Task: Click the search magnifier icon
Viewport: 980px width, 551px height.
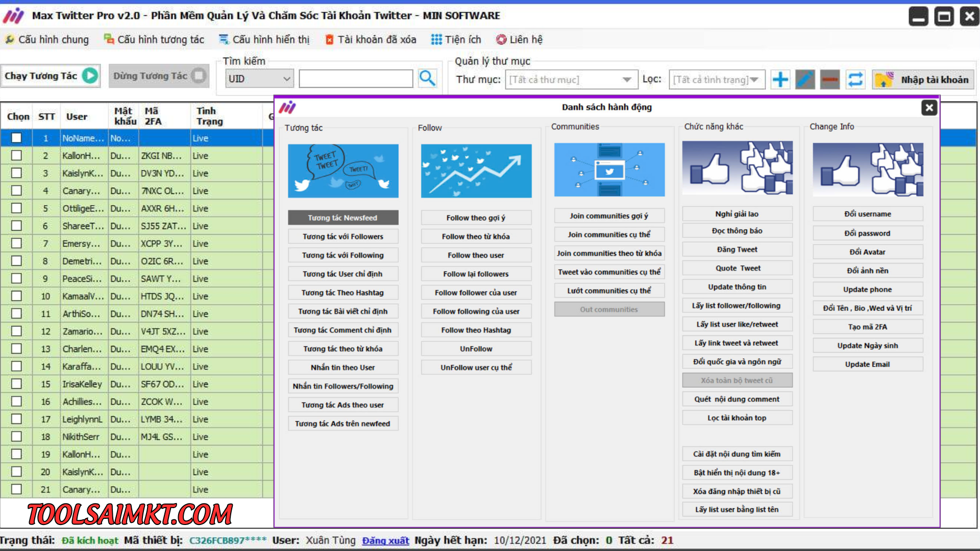Action: [427, 79]
